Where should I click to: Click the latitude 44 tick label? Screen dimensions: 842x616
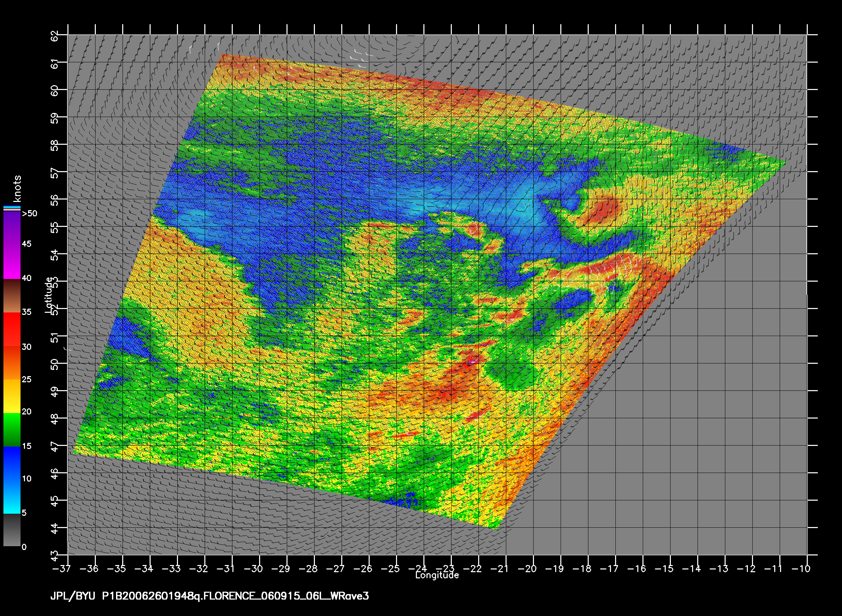click(55, 529)
